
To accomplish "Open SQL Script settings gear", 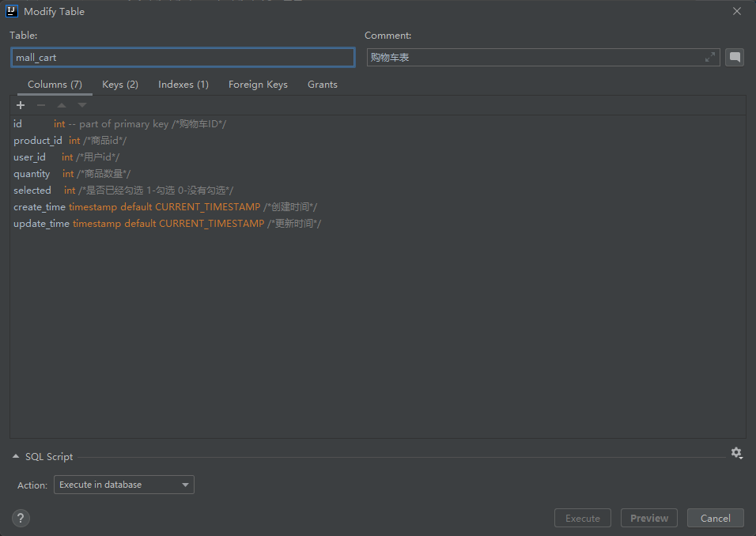I will 736,453.
